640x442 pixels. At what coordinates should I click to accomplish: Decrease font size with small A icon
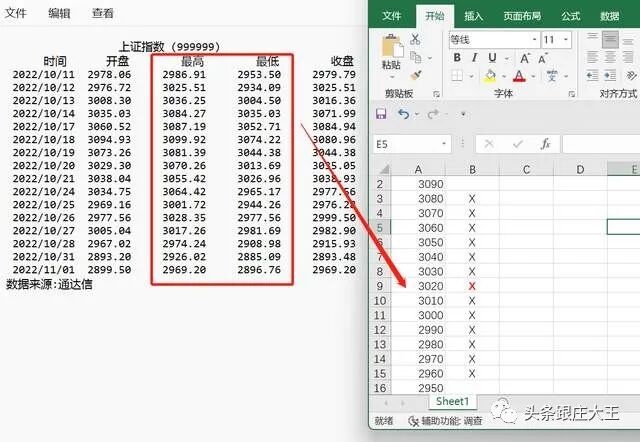tap(542, 59)
